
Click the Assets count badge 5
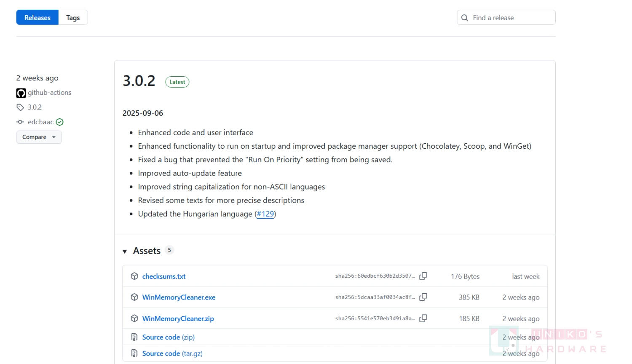pos(169,250)
